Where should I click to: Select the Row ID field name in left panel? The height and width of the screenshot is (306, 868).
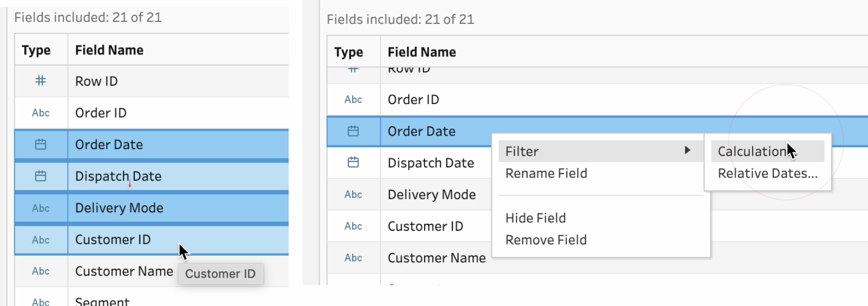tap(97, 81)
